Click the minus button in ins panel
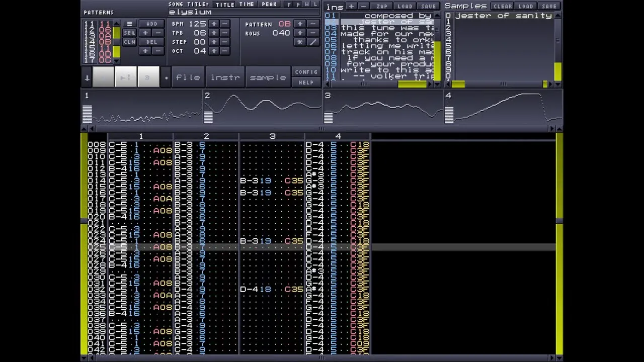The image size is (644, 362). tap(363, 6)
